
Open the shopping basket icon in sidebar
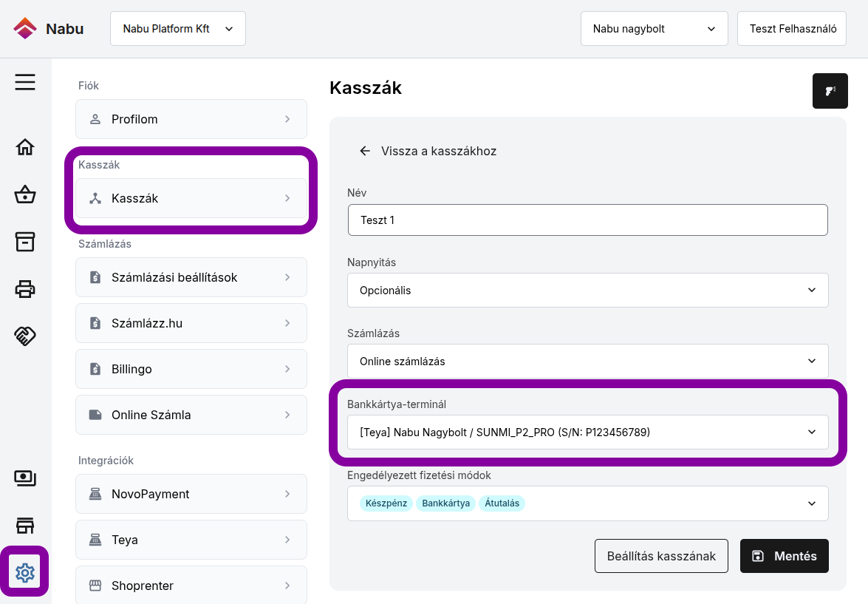tap(25, 194)
